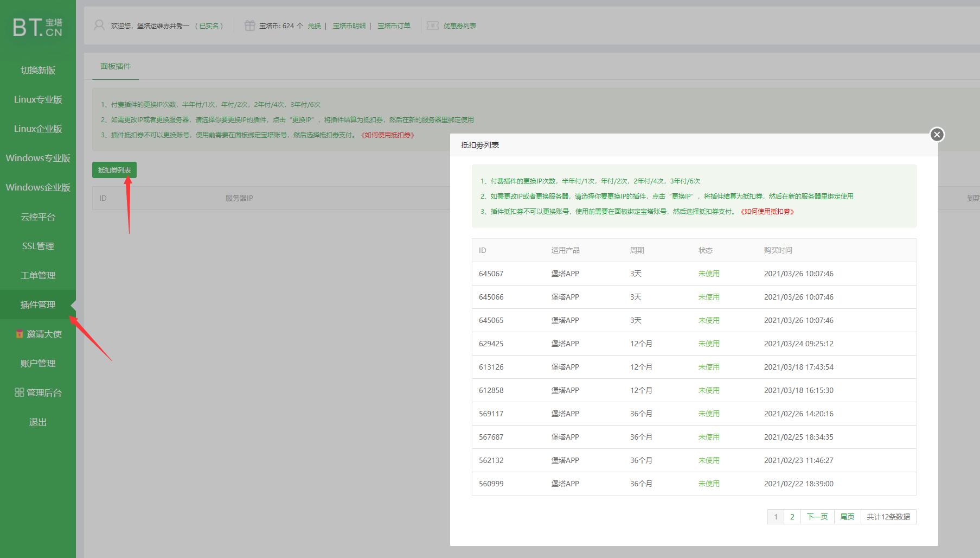
Task: Click 如何使用抵扣券 link in dialog
Action: tap(767, 212)
